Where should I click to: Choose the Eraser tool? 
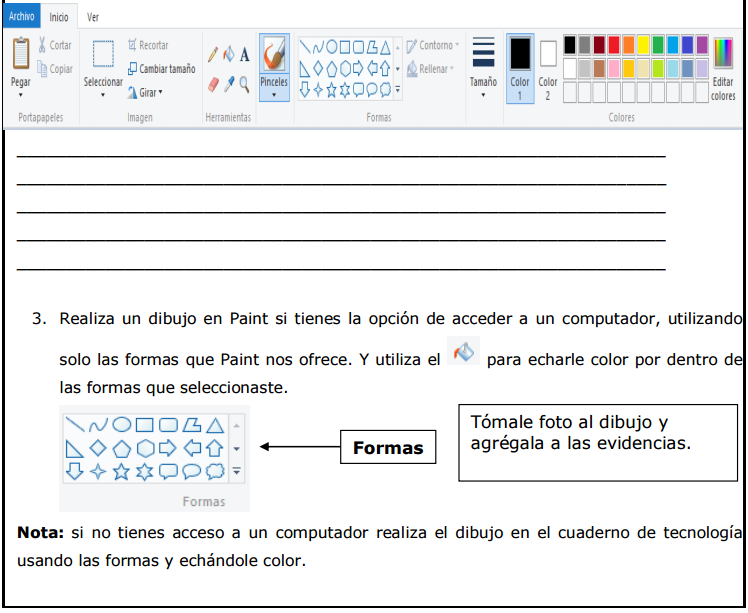pos(212,85)
